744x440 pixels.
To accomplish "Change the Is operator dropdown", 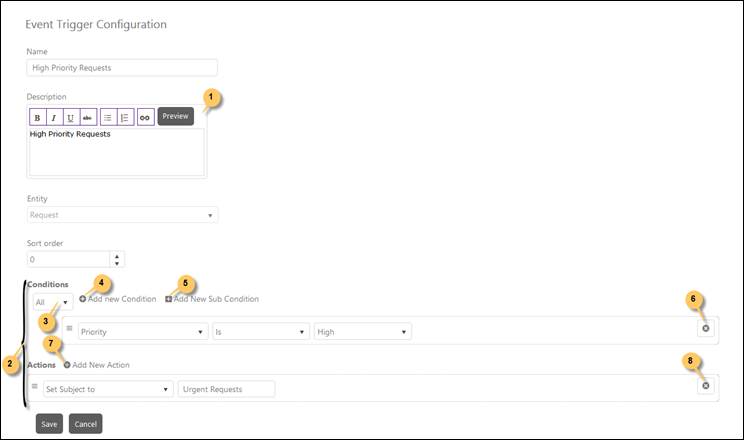I will click(x=260, y=331).
